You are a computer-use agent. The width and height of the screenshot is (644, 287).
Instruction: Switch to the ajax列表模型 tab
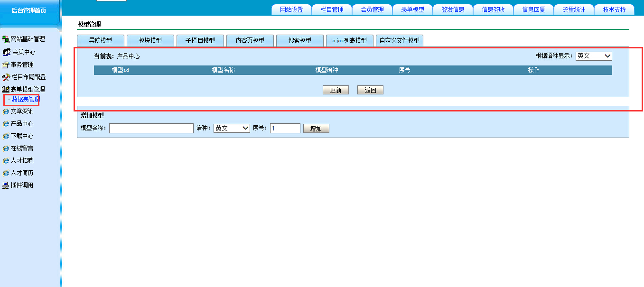[349, 41]
